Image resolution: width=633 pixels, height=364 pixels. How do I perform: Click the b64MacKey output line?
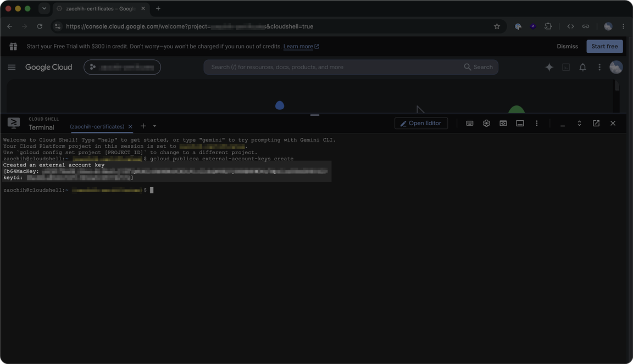[165, 171]
